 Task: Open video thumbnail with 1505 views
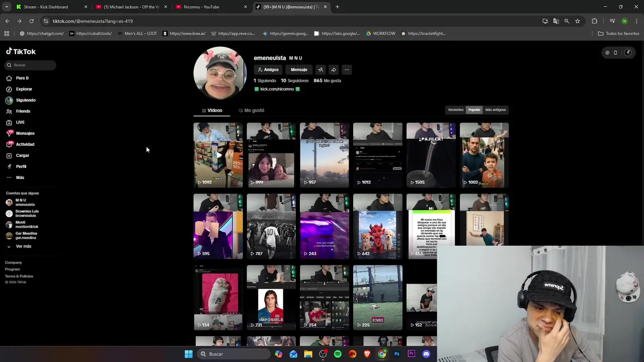click(431, 155)
